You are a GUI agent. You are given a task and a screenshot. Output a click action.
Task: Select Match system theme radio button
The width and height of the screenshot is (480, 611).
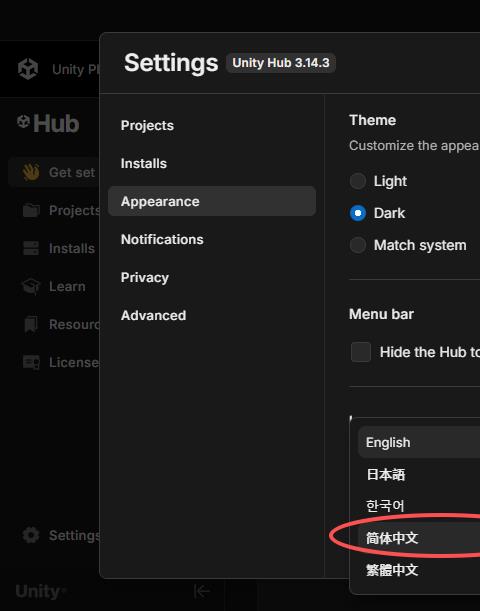point(358,245)
